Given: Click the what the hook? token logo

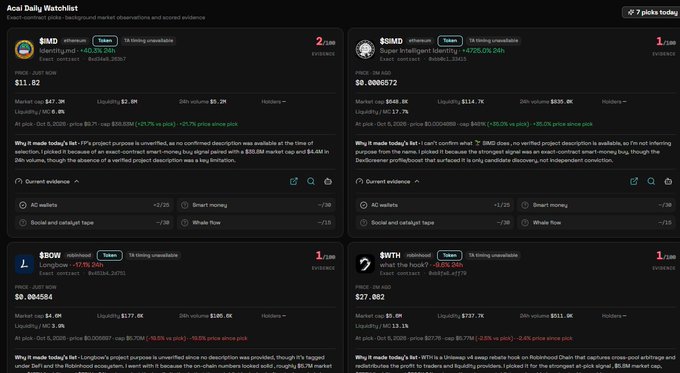Looking at the screenshot, I should click(365, 264).
